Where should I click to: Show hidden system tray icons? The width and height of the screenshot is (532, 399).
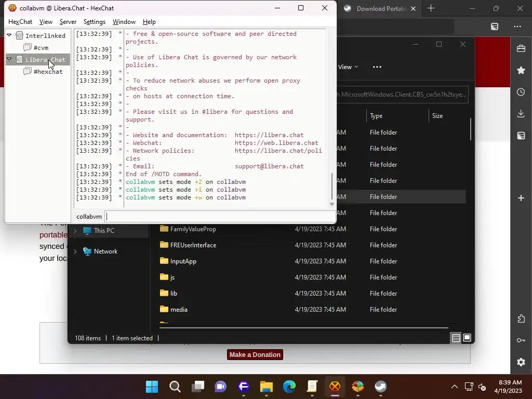(454, 387)
